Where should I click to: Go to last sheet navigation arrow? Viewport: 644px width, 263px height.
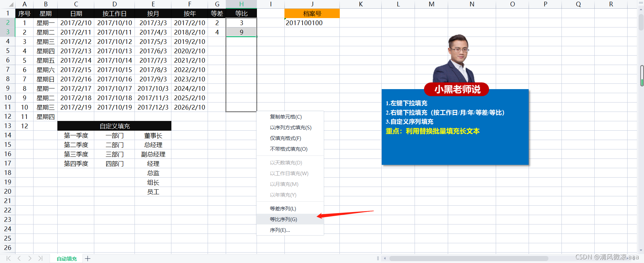click(x=40, y=258)
